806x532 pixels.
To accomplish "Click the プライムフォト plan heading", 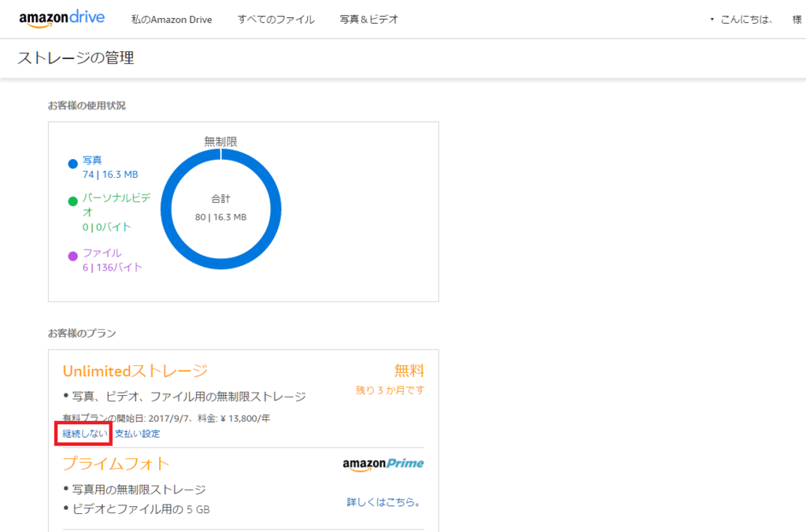I will [x=116, y=464].
